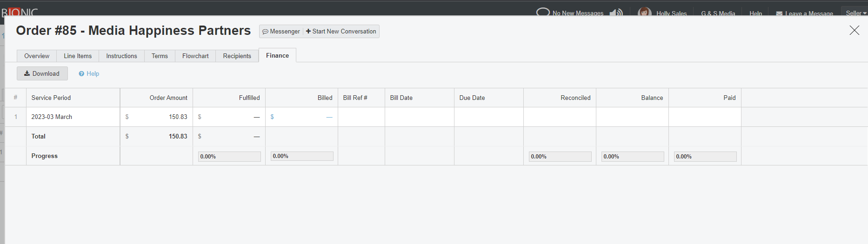
Task: Open the No New Messages indicator
Action: [x=570, y=13]
